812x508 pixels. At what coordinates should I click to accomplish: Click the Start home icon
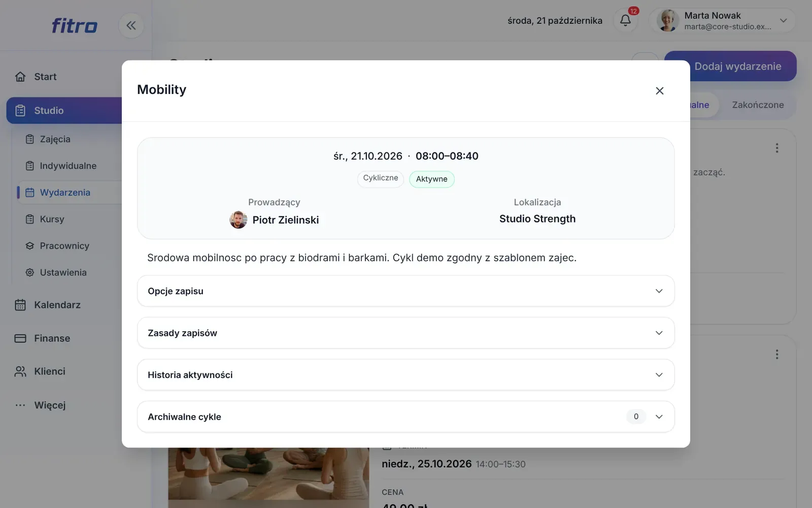click(x=20, y=77)
